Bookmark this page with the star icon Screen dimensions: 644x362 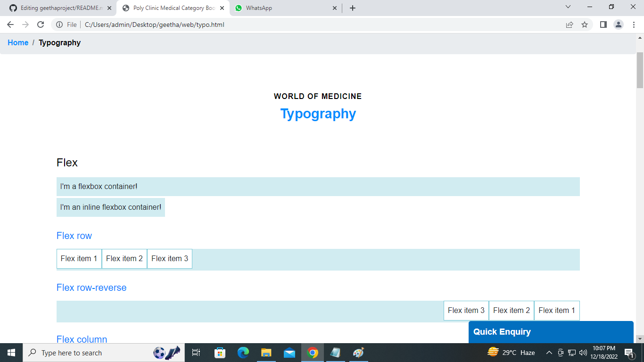pyautogui.click(x=585, y=25)
